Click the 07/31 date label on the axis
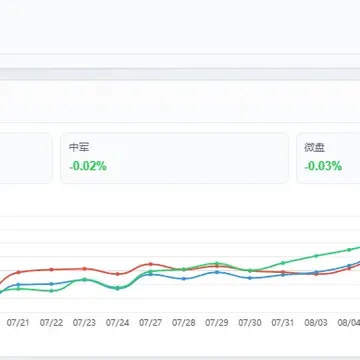360x360 pixels. coord(283,323)
